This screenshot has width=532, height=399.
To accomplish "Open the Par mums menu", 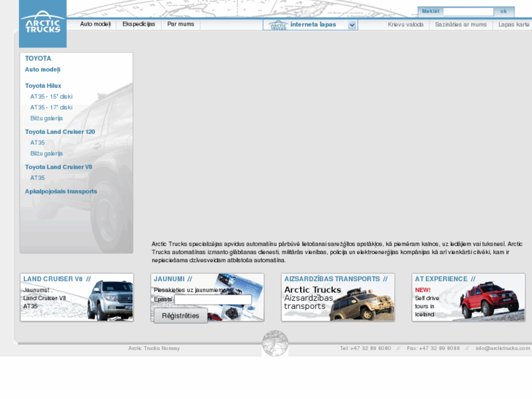I will coord(181,24).
